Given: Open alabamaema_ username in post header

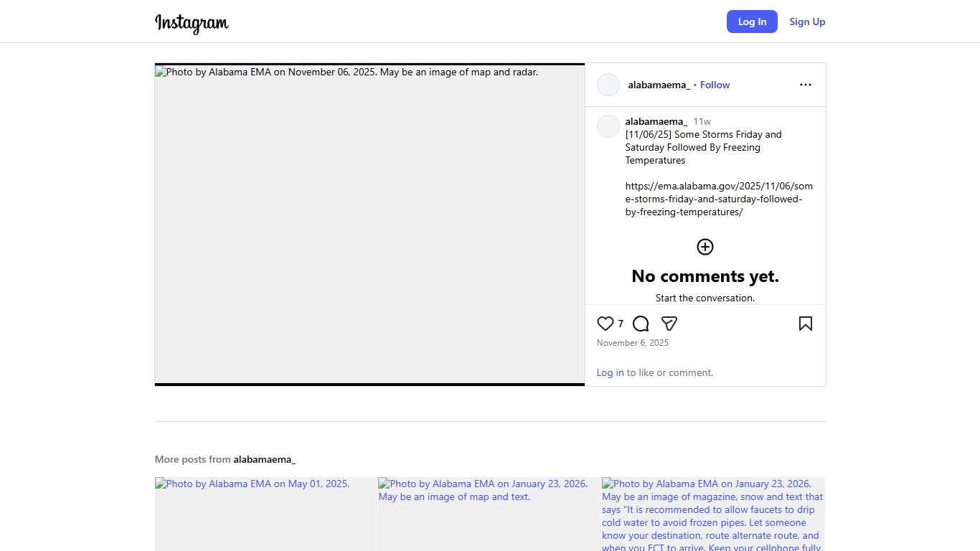Looking at the screenshot, I should pos(659,85).
